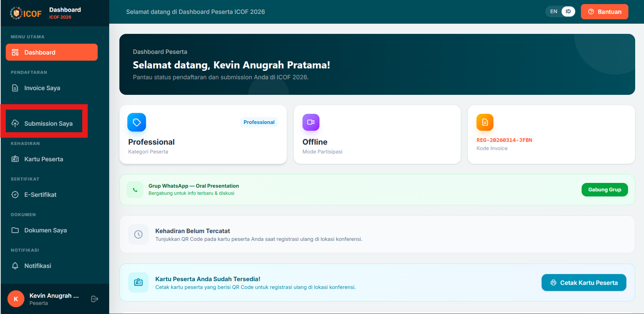Open E-Sertifikat section
The width and height of the screenshot is (644, 314).
pyautogui.click(x=40, y=195)
